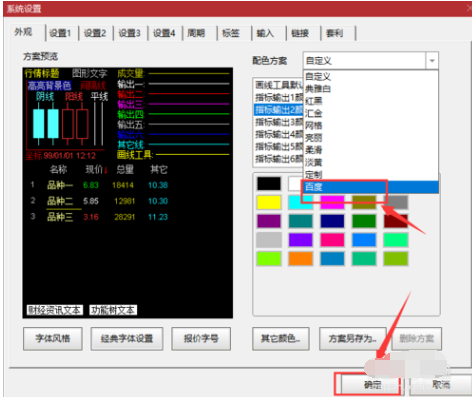Select the highlighted 指标输出2颜色 list item
This screenshot has width=472, height=397.
(279, 110)
